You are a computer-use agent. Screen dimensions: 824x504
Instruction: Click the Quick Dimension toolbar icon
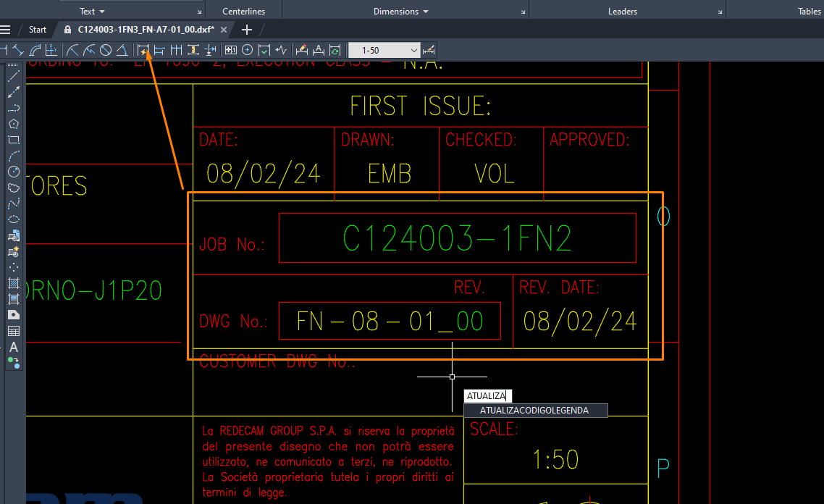[143, 50]
